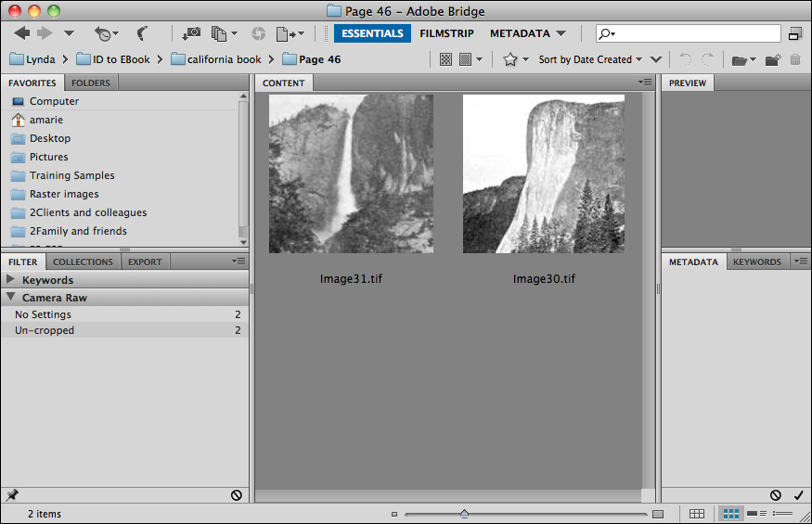Screen dimensions: 812x524
Task: Go forward using the forward arrow
Action: (x=45, y=33)
